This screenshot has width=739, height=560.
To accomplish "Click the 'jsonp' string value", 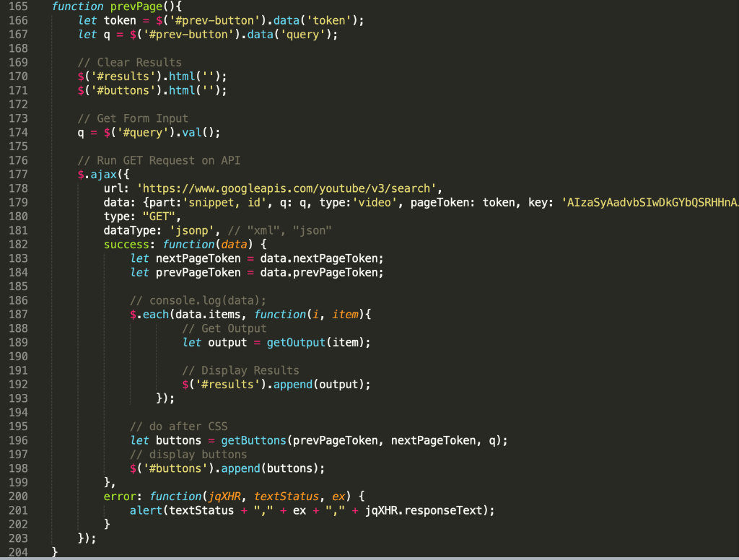I will 192,230.
